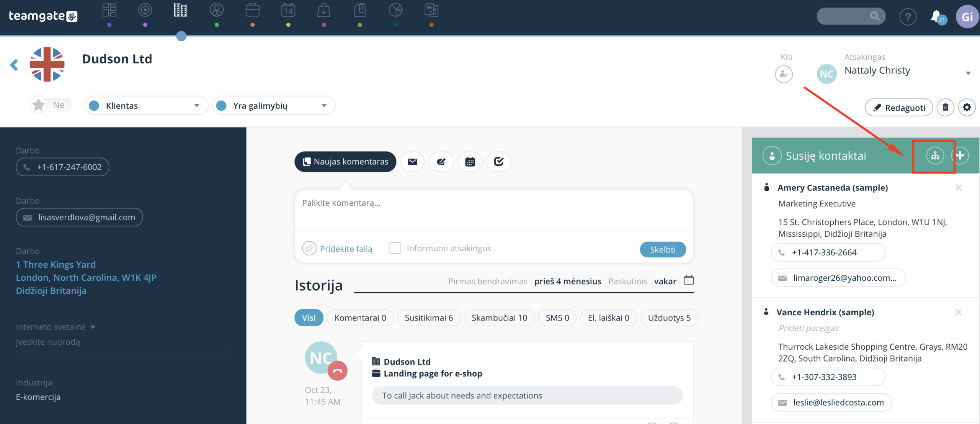The height and width of the screenshot is (424, 980).
Task: Check the Informuoti atsakingus checkbox
Action: coord(395,248)
